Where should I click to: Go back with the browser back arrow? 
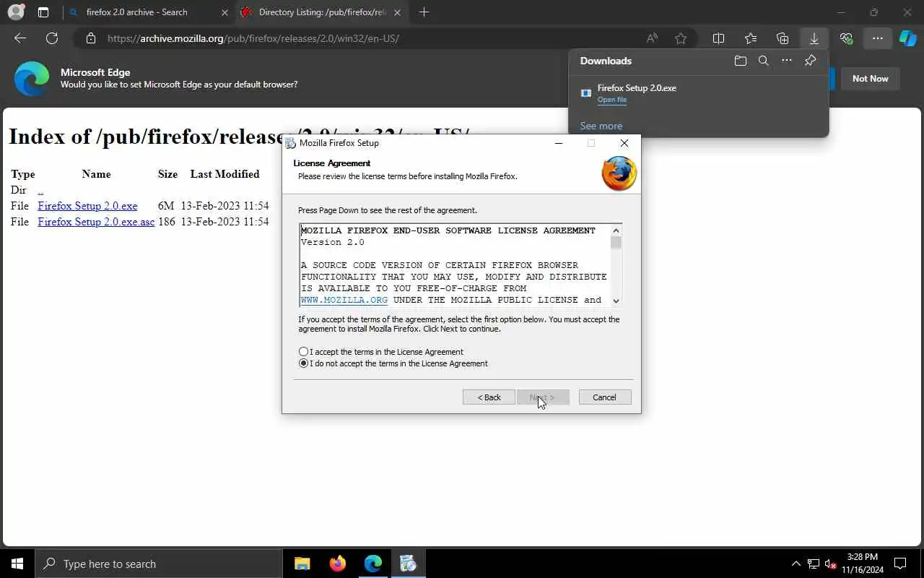[20, 38]
